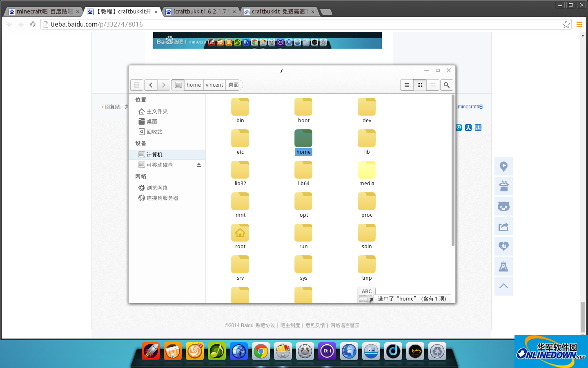
Task: Bookmark the page with the star icon
Action: pyautogui.click(x=566, y=24)
